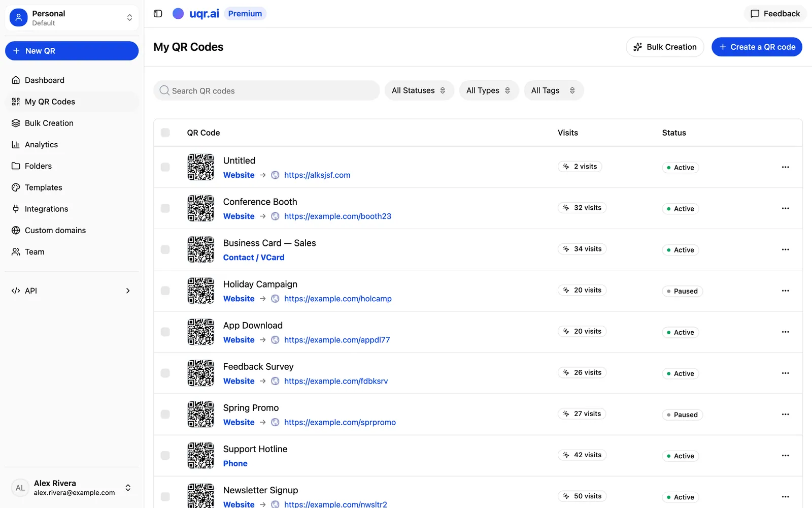Toggle the select-all checkbox in header
This screenshot has height=508, width=812.
(x=165, y=133)
